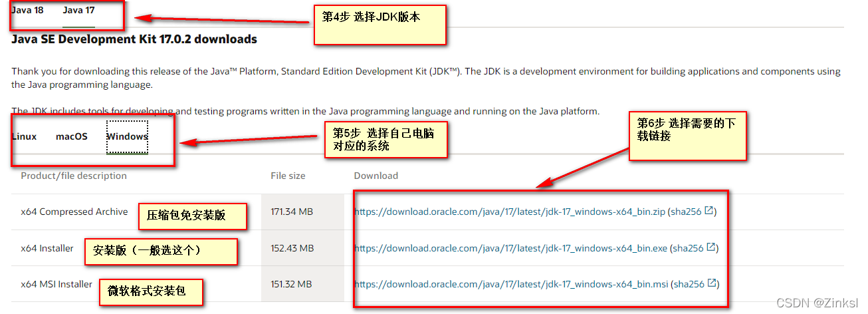Image resolution: width=868 pixels, height=314 pixels.
Task: Select the Java 17 tab
Action: point(78,10)
